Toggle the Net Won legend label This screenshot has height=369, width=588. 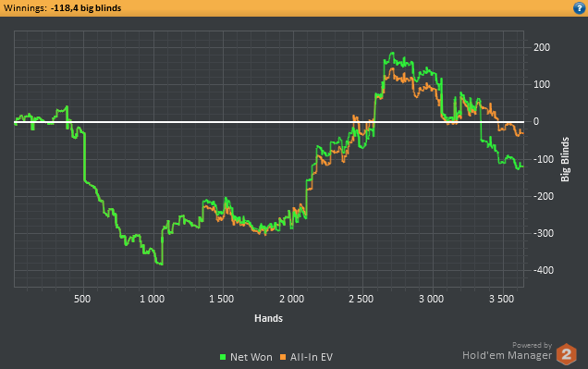point(251,357)
